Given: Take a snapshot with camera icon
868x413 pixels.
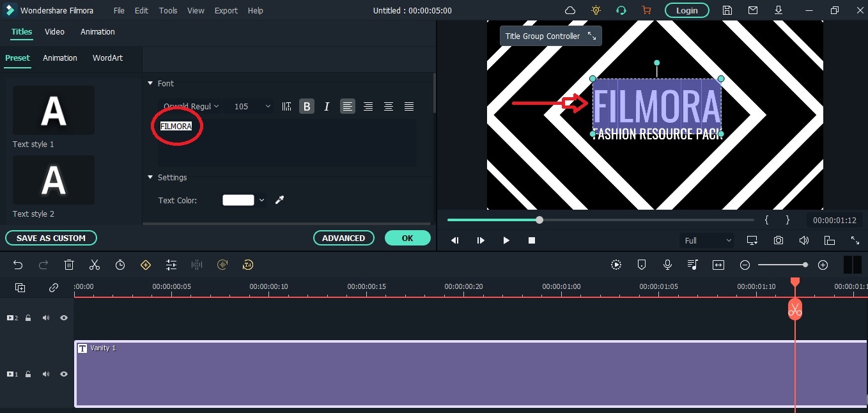Looking at the screenshot, I should tap(778, 240).
